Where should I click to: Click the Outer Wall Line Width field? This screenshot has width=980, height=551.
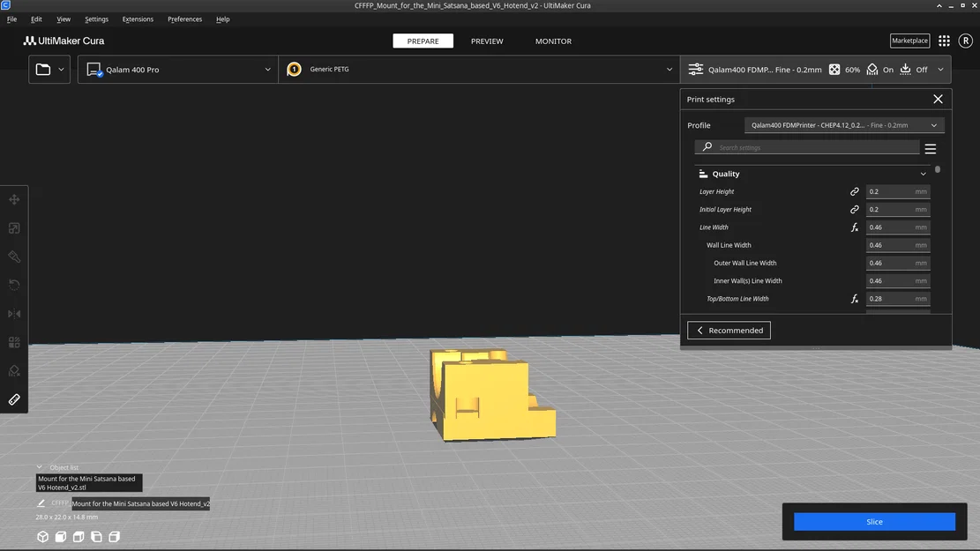tap(897, 263)
